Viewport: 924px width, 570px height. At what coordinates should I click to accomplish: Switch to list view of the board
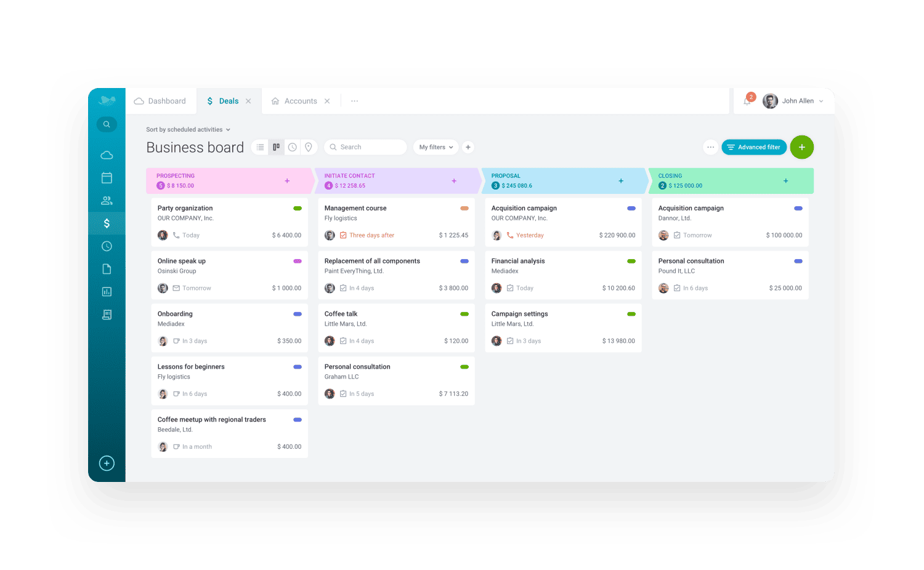[259, 147]
